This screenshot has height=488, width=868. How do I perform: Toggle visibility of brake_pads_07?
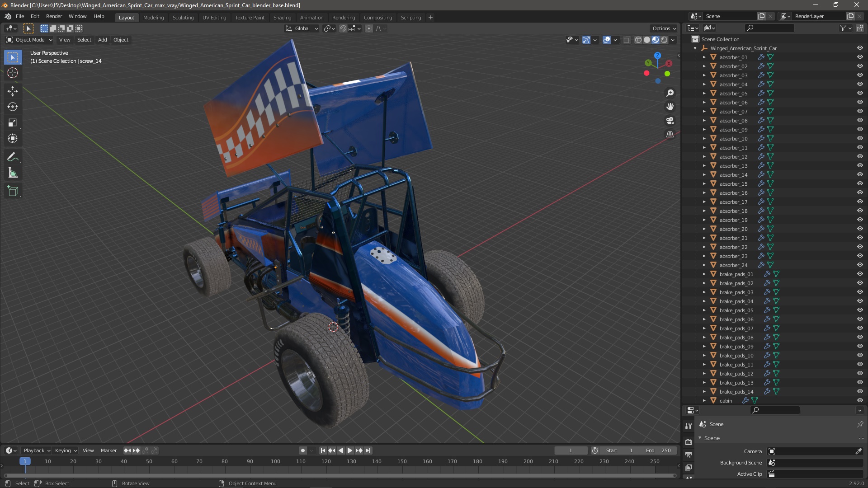point(860,328)
